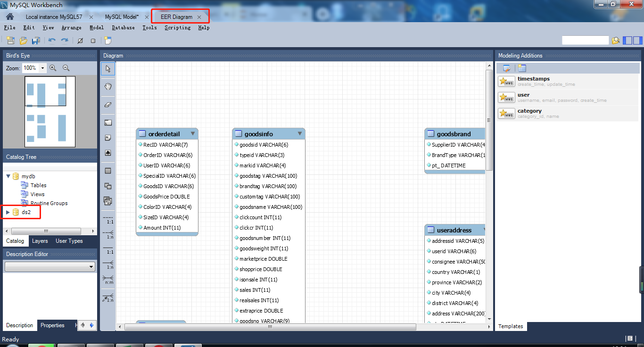Choose the relationship using existing columns tool
The width and height of the screenshot is (644, 347).
[x=108, y=297]
